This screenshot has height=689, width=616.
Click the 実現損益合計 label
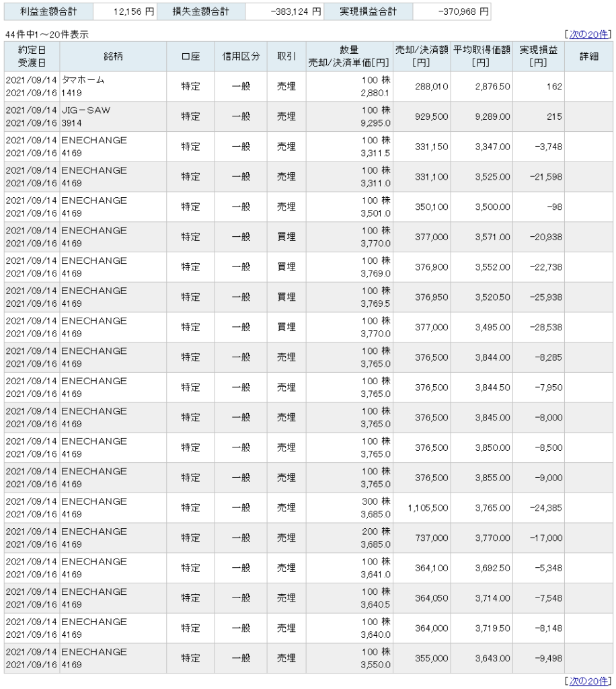point(368,11)
